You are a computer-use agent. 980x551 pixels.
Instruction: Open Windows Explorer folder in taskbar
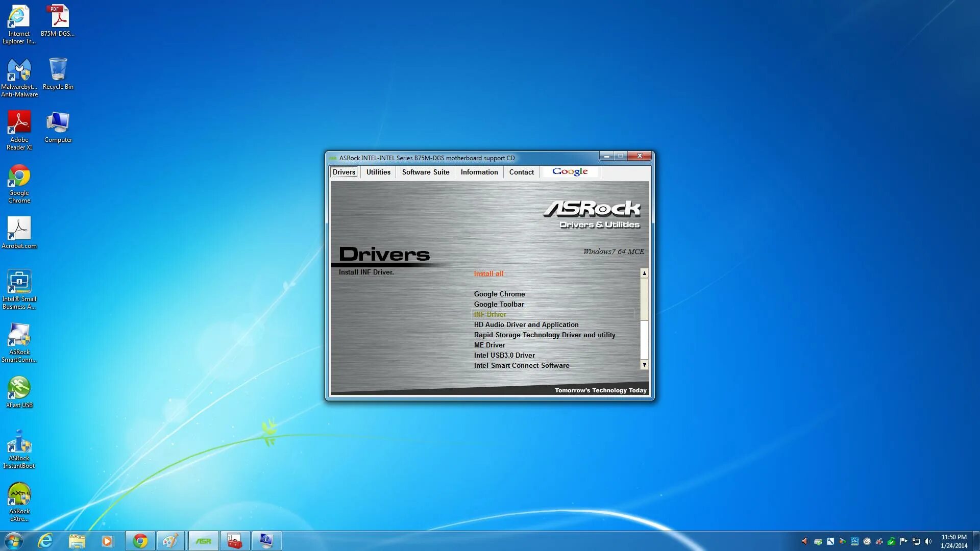[77, 541]
